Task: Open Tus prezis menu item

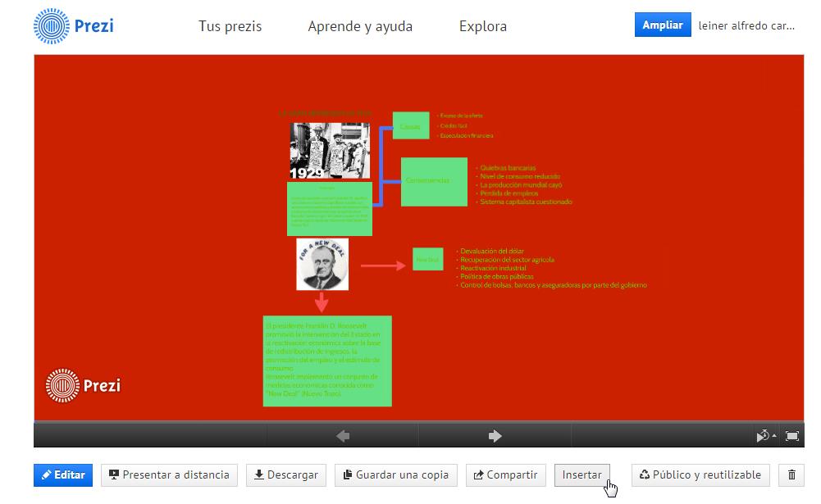Action: (230, 26)
